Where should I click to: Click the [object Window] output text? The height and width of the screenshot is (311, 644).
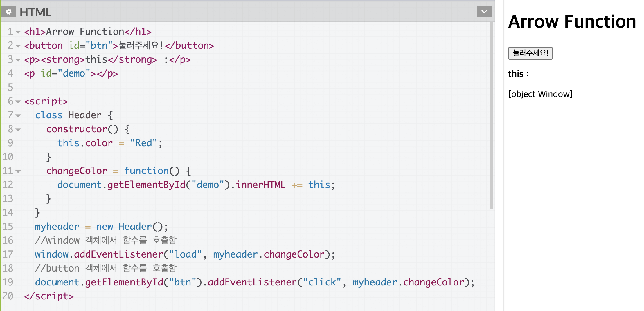pyautogui.click(x=540, y=94)
